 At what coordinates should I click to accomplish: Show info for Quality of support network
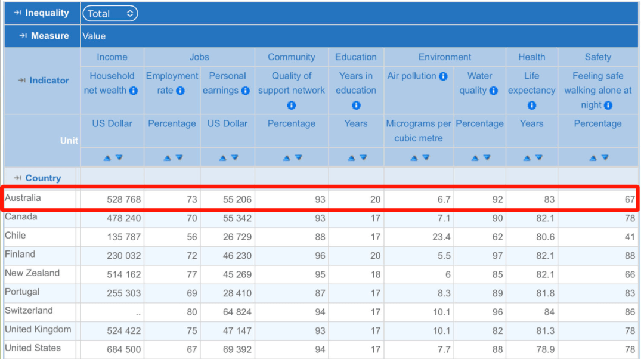[x=292, y=106]
